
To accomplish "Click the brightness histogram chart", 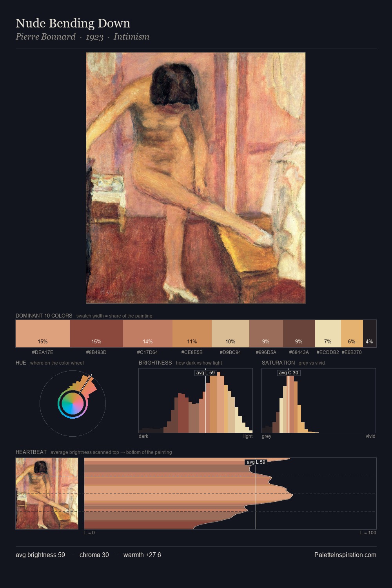I will pyautogui.click(x=196, y=401).
